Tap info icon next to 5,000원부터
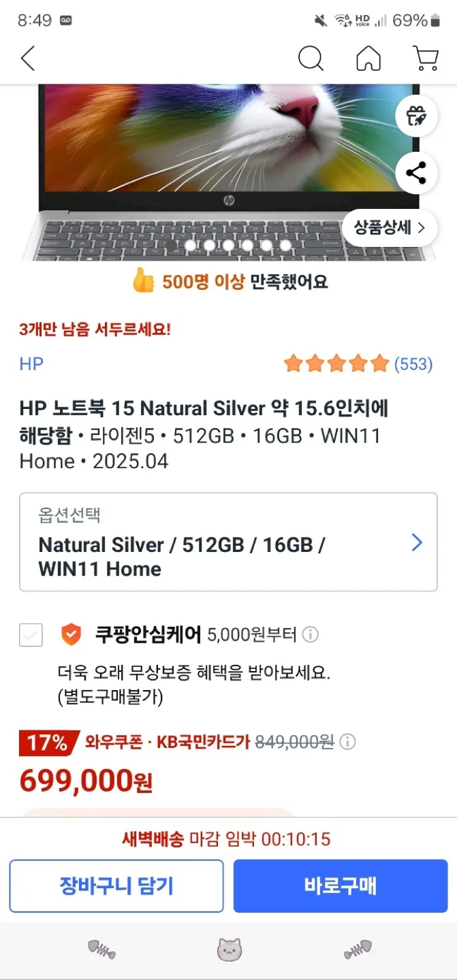Viewport: 457px width, 980px height. click(x=310, y=635)
